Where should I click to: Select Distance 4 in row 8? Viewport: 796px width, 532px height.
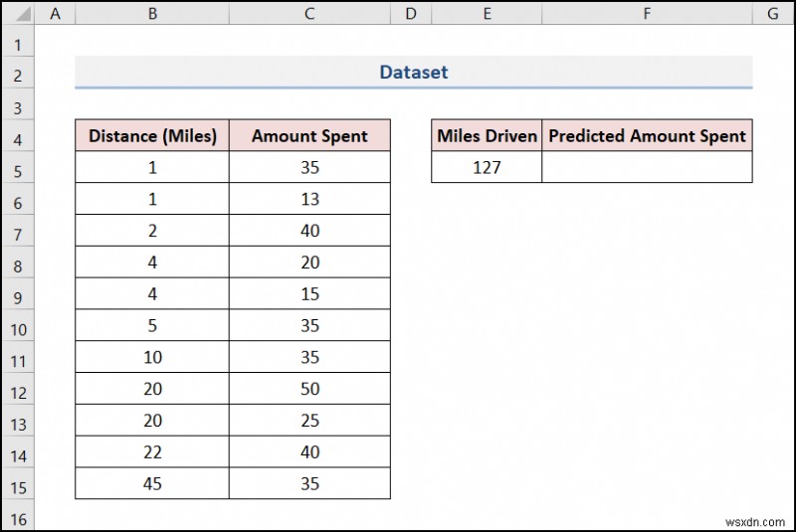[152, 263]
